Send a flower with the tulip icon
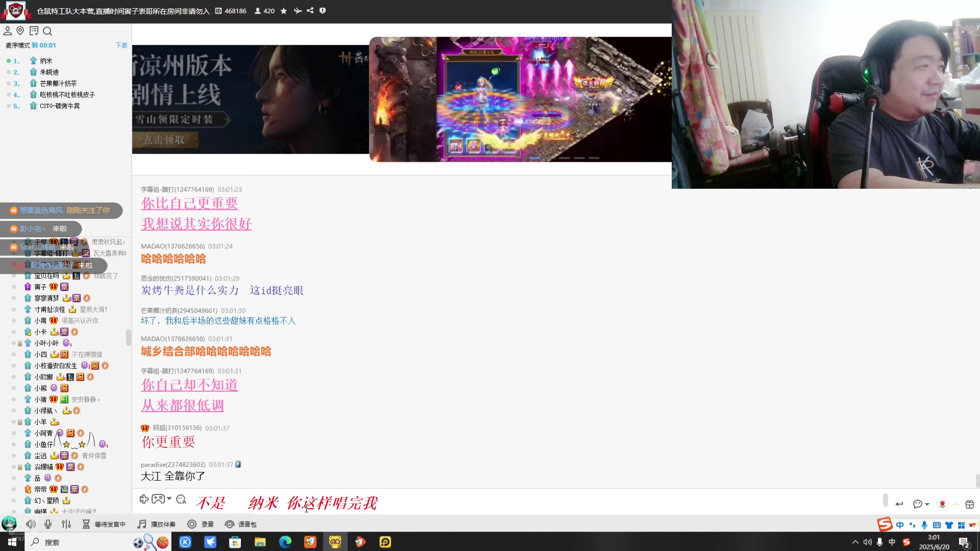Screen dimensions: 980x551 pyautogui.click(x=942, y=504)
